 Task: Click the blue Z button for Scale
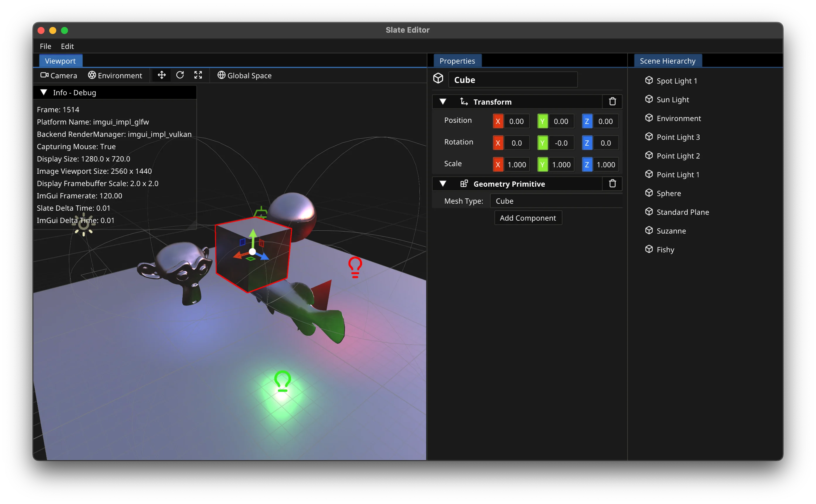(587, 165)
